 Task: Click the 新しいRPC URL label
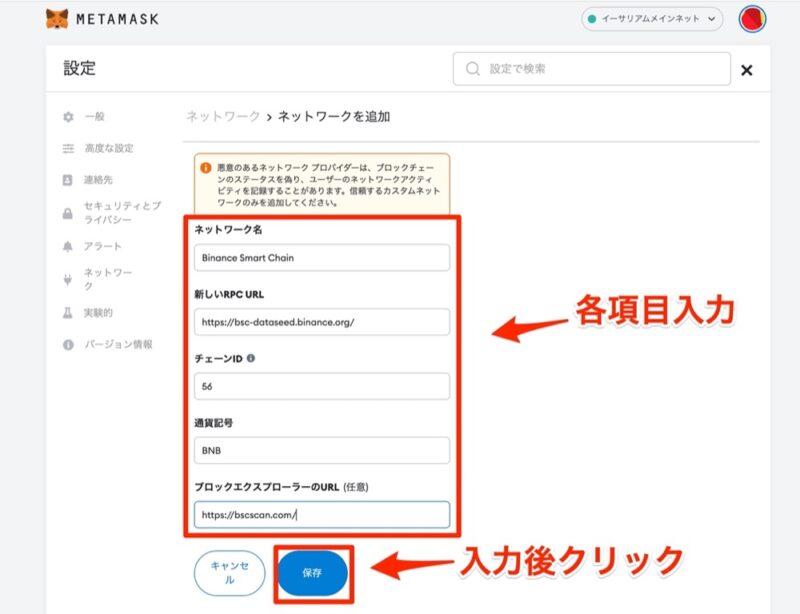pyautogui.click(x=229, y=294)
